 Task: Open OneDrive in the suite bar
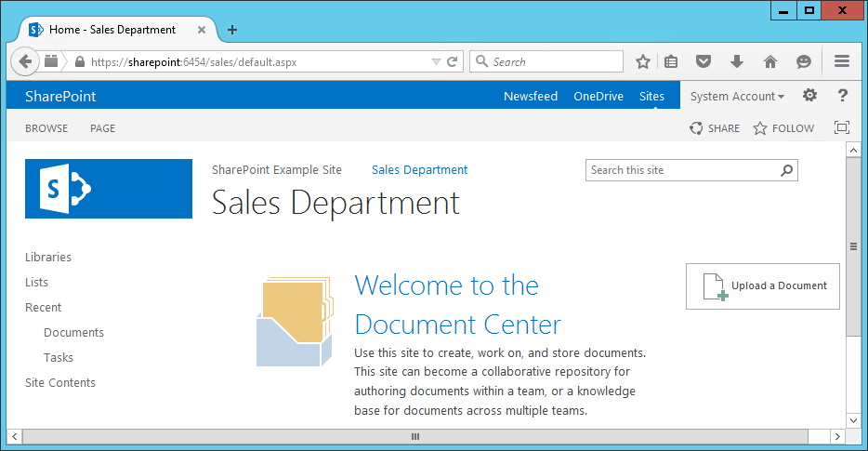[x=598, y=96]
